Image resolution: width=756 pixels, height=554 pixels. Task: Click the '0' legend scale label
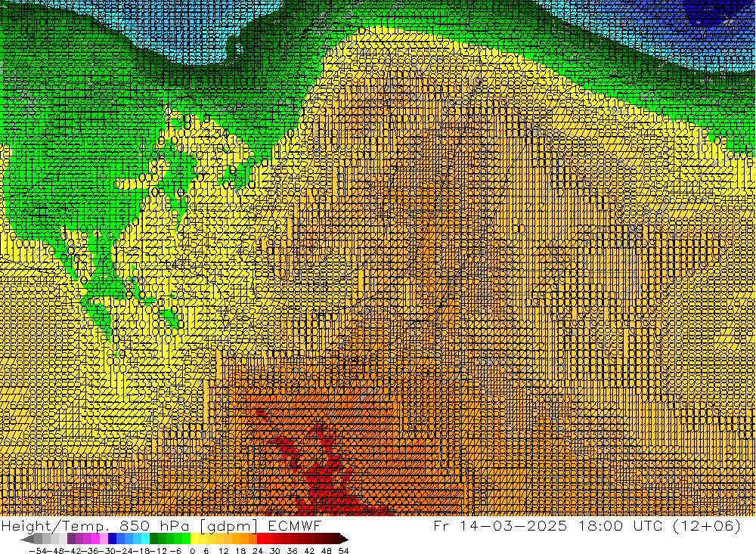pos(192,551)
